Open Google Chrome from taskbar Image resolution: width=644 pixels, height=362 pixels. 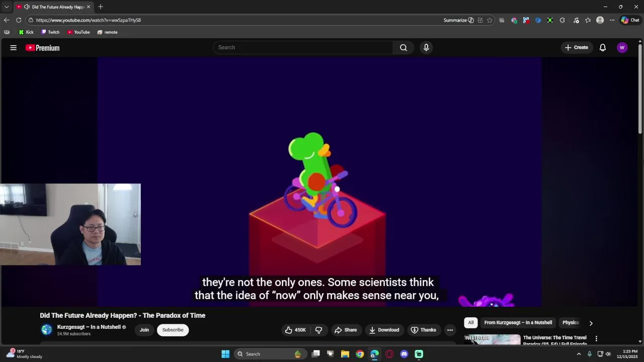click(360, 354)
